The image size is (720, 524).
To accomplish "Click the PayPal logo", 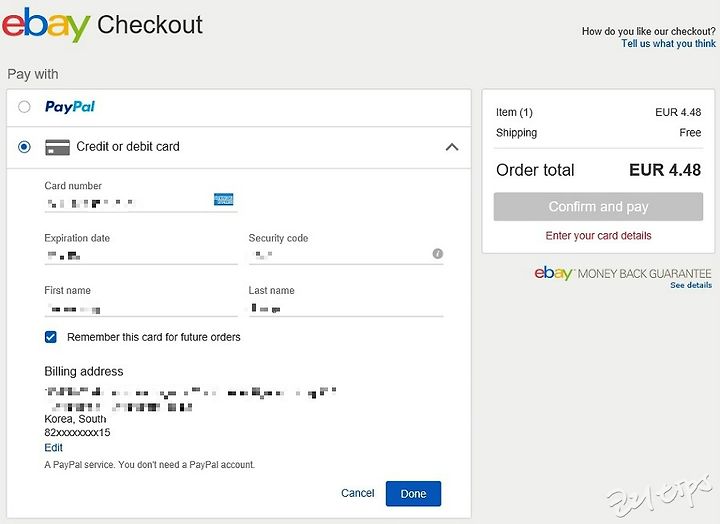I will tap(70, 107).
